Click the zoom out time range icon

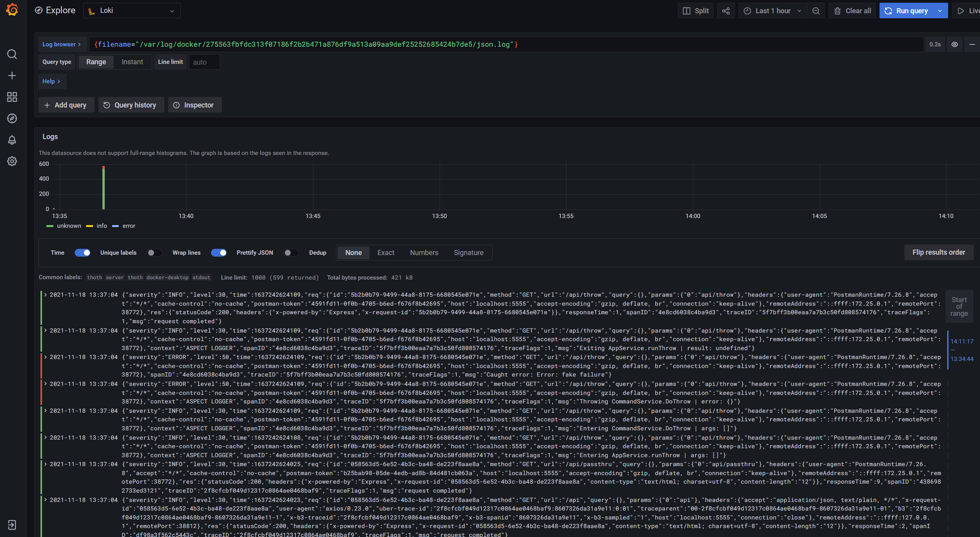(816, 11)
